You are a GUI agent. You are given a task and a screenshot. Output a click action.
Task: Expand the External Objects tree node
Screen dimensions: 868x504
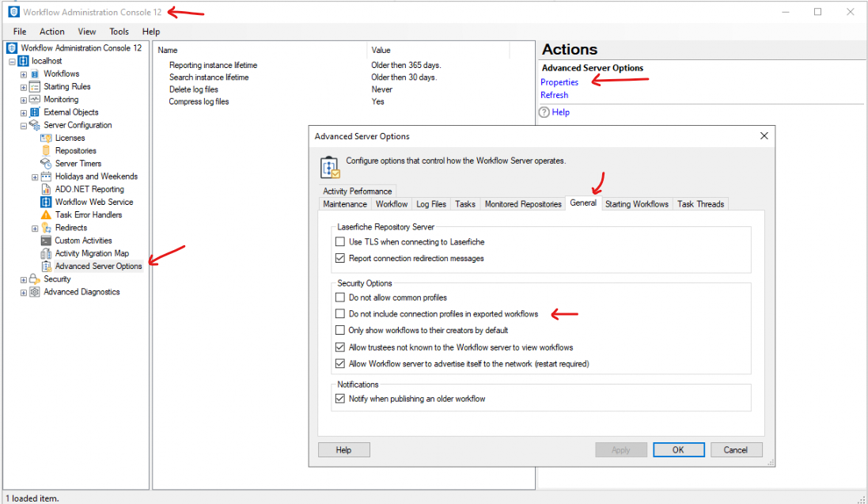click(23, 113)
